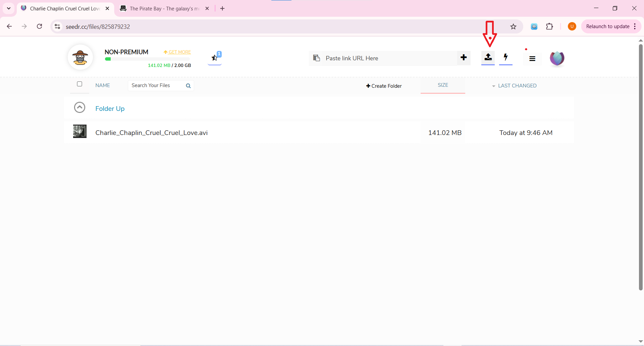Image resolution: width=644 pixels, height=346 pixels.
Task: Go back to the previous page
Action: (9, 26)
